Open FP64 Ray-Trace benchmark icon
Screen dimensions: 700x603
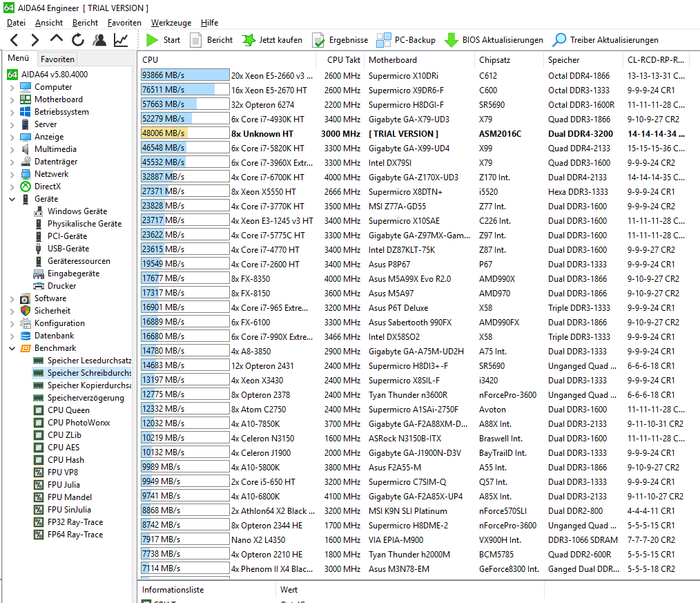pos(39,535)
